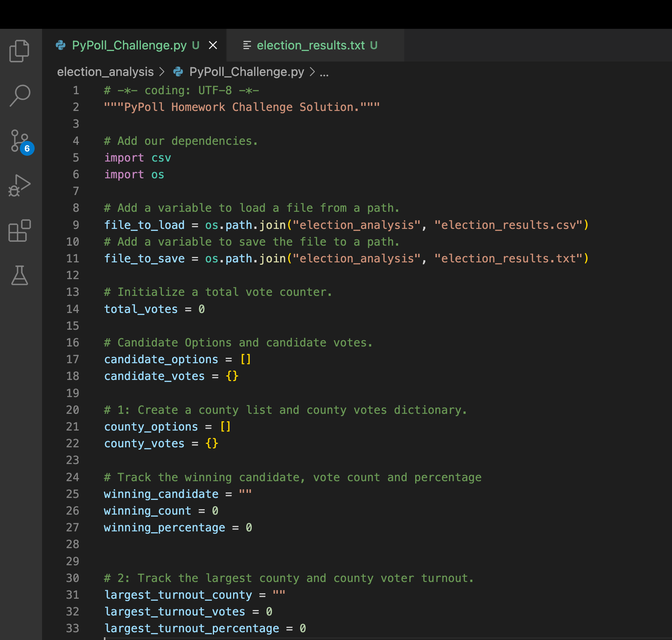Image resolution: width=672 pixels, height=640 pixels.
Task: Open the Search view icon
Action: (19, 96)
